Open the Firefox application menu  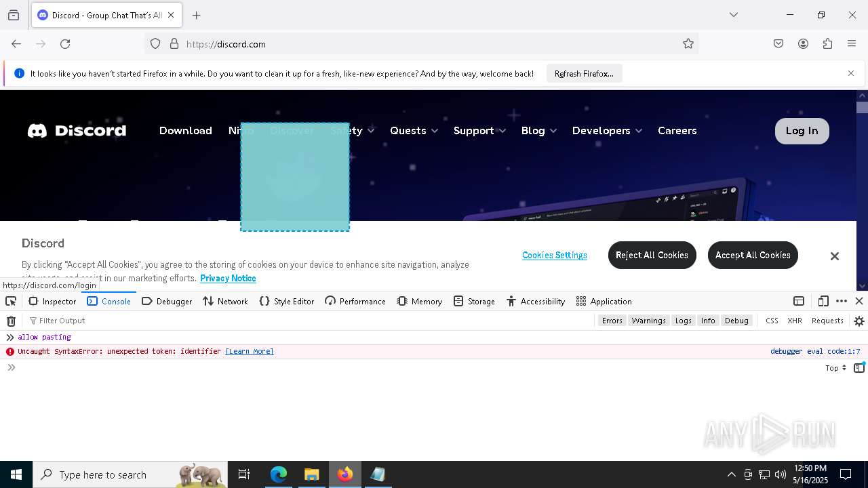[852, 44]
